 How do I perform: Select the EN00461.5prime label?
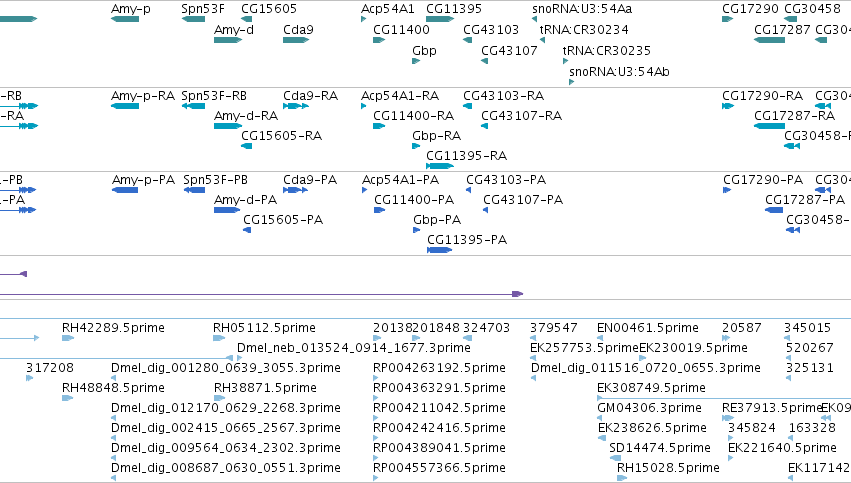(x=647, y=328)
